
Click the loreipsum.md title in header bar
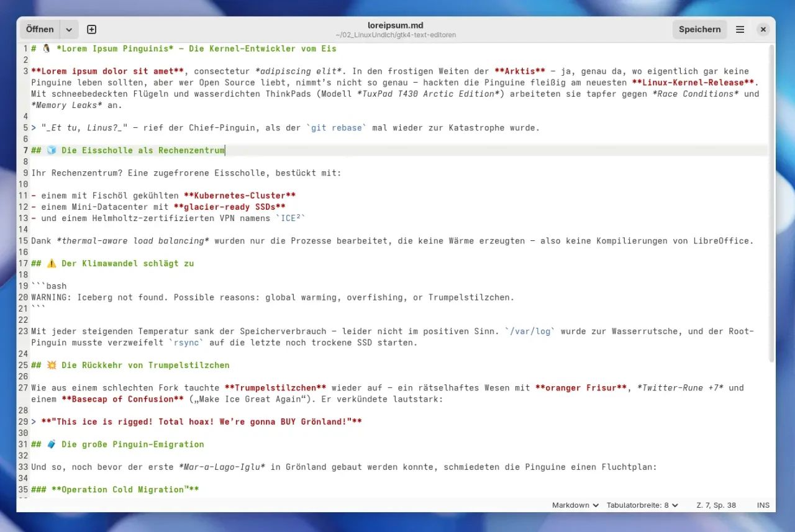(x=395, y=25)
